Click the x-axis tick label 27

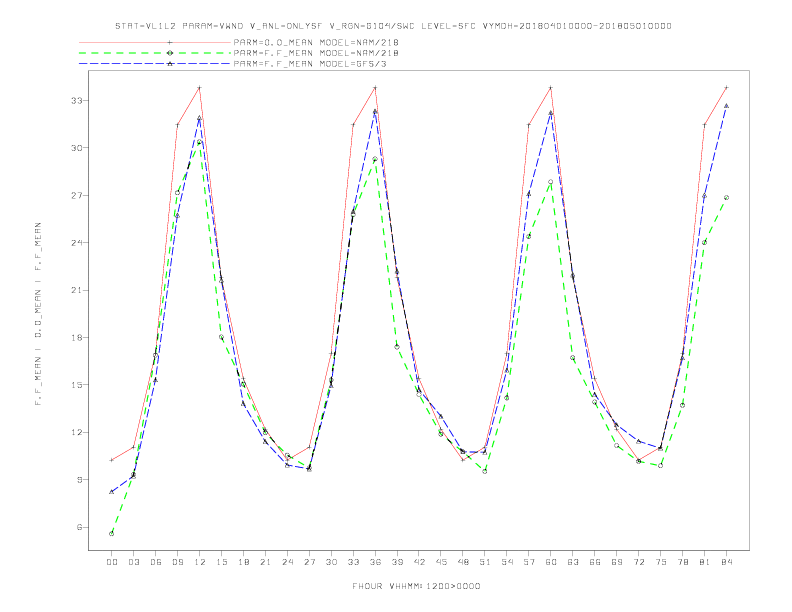(309, 562)
